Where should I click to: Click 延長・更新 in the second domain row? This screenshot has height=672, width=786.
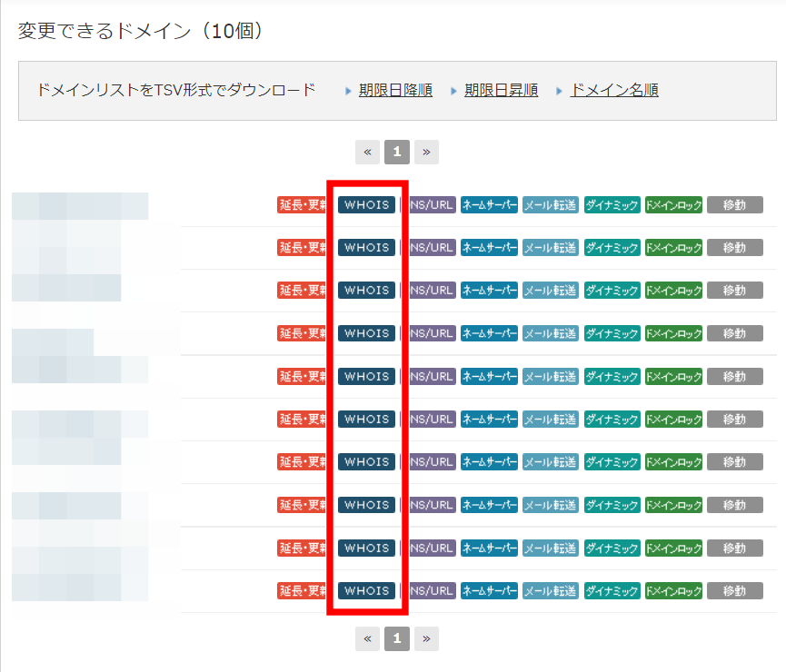click(302, 248)
